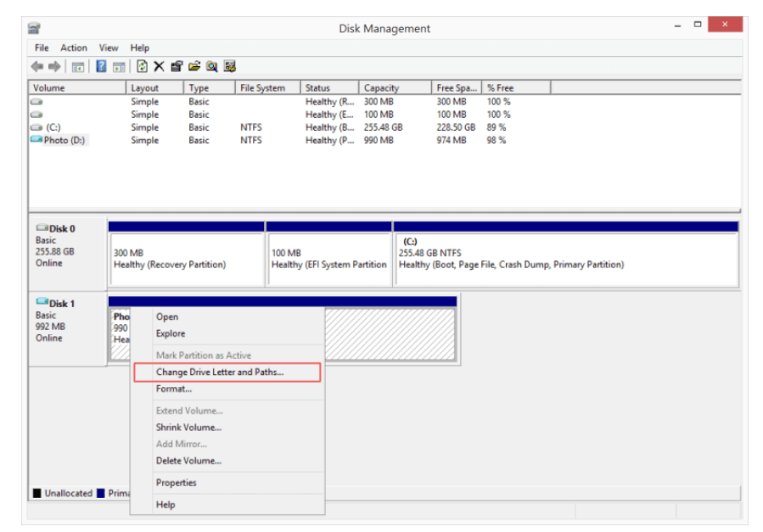Select Delete Volume from the context menu

tap(182, 461)
